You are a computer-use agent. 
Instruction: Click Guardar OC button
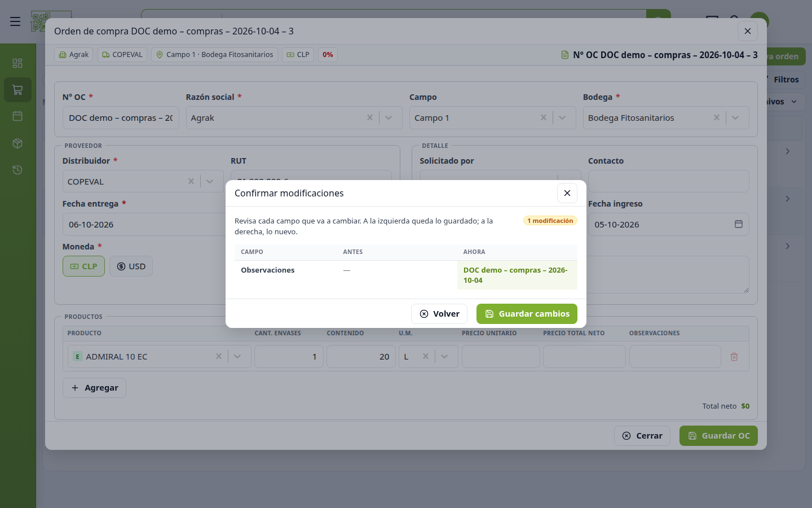tap(718, 436)
